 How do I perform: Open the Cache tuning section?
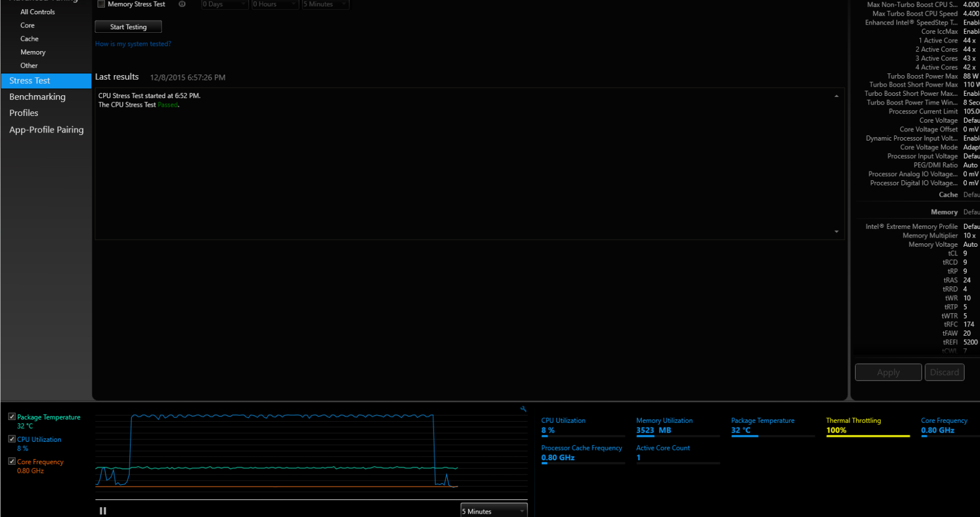[x=29, y=38]
